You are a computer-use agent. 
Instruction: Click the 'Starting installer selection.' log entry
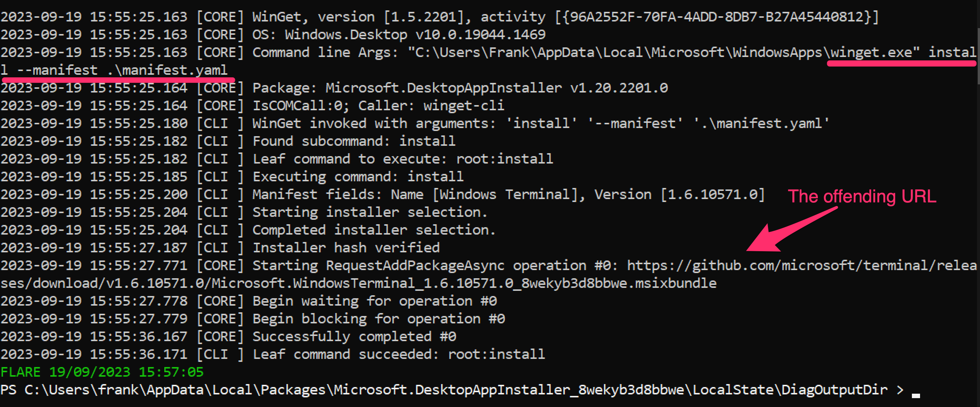pos(369,212)
